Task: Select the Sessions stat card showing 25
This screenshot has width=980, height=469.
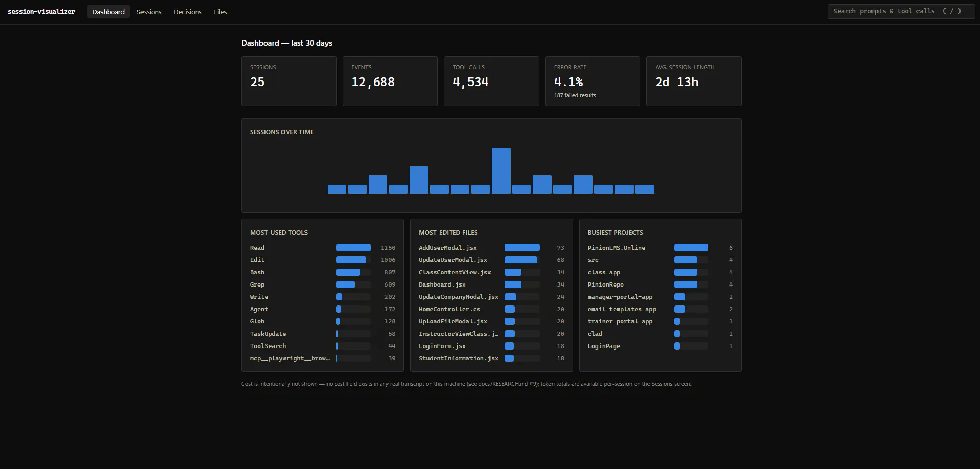Action: point(289,81)
